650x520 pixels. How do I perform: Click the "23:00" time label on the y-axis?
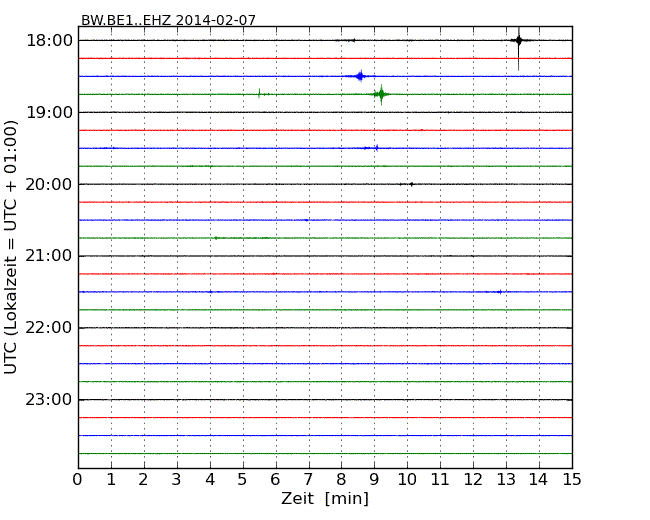tap(49, 400)
